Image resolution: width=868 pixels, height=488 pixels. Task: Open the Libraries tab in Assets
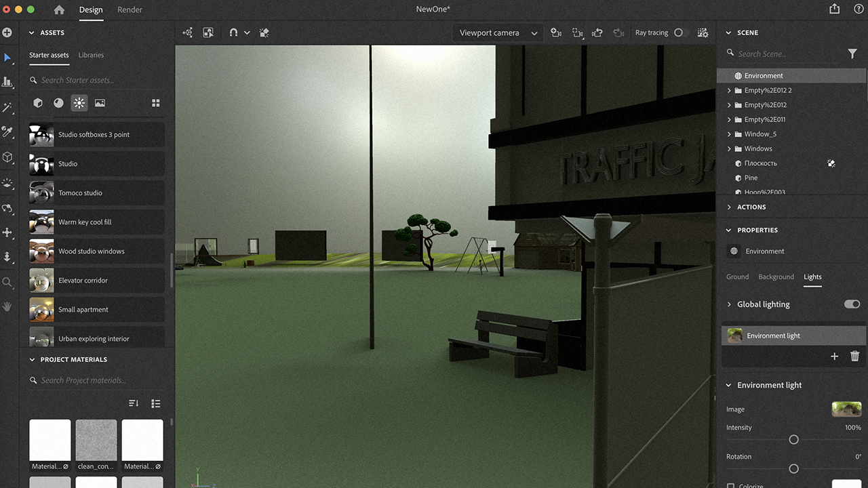pos(91,55)
